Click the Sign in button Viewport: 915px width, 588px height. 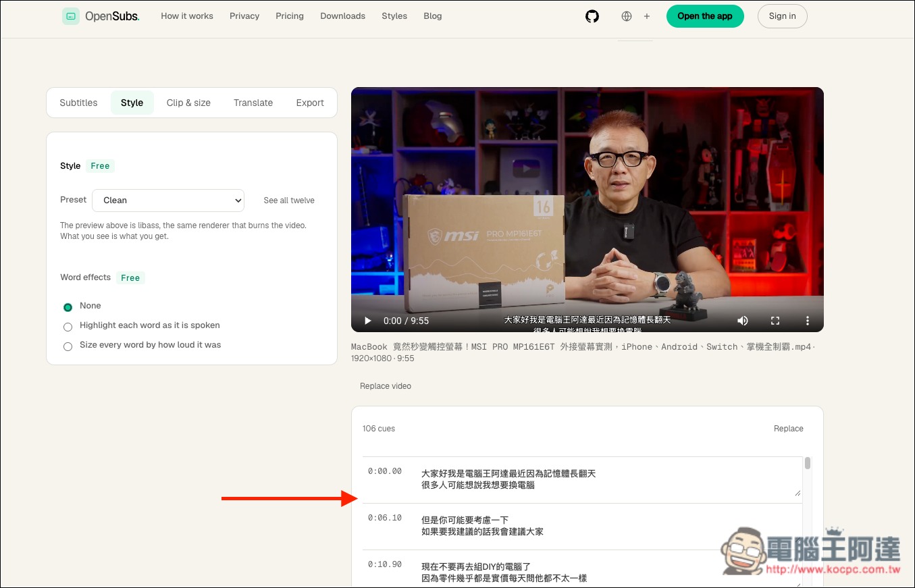(x=782, y=16)
